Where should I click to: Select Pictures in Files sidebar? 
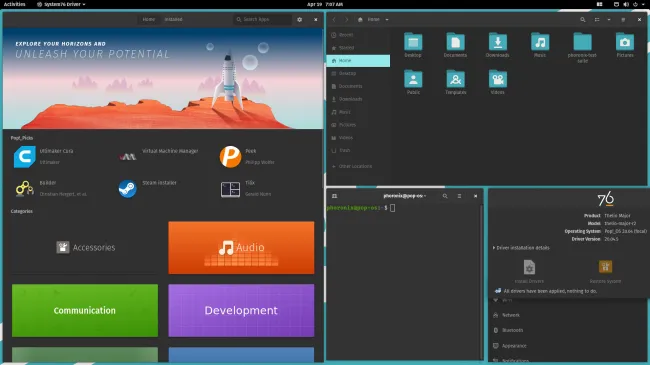(x=358, y=125)
